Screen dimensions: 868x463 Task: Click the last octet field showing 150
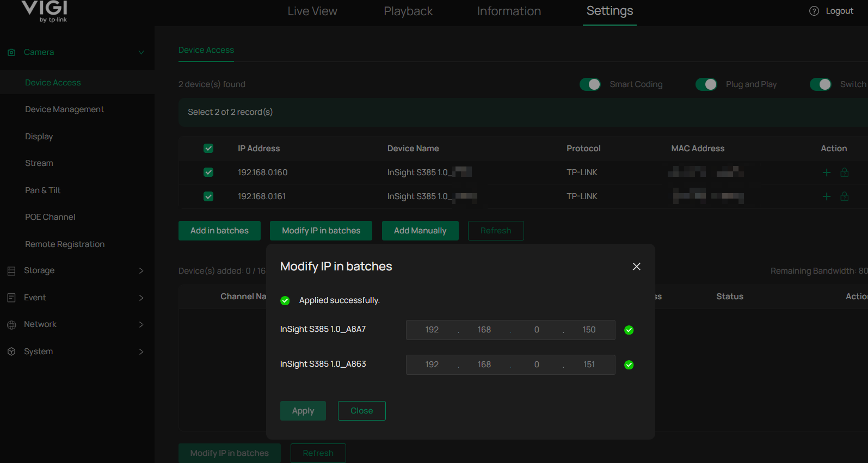coord(589,330)
